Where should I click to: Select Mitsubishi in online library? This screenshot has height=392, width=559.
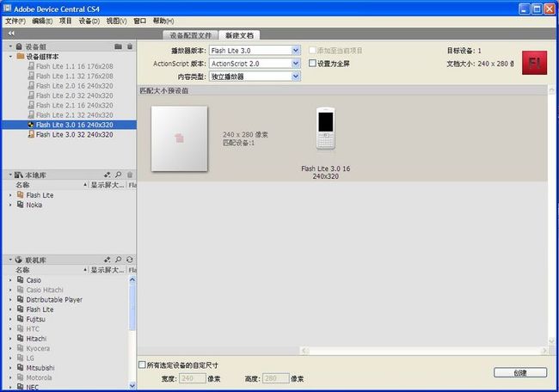(x=40, y=368)
